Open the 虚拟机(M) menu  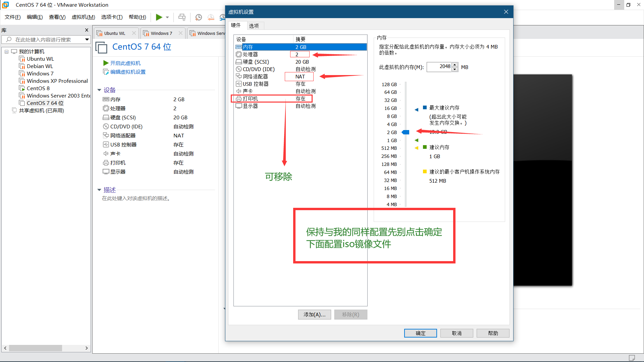point(83,17)
